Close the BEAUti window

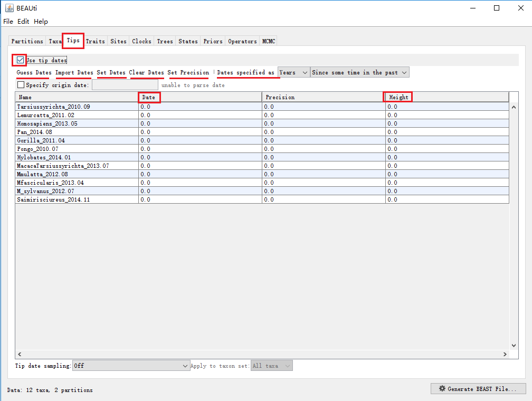pos(521,8)
